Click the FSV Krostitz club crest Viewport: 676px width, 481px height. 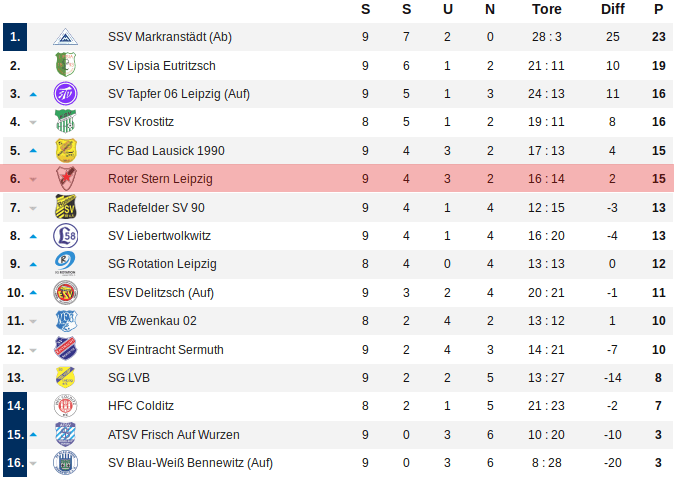point(66,122)
